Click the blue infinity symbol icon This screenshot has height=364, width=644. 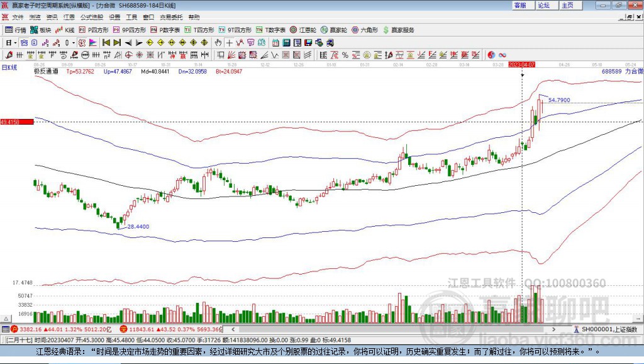coord(502,55)
